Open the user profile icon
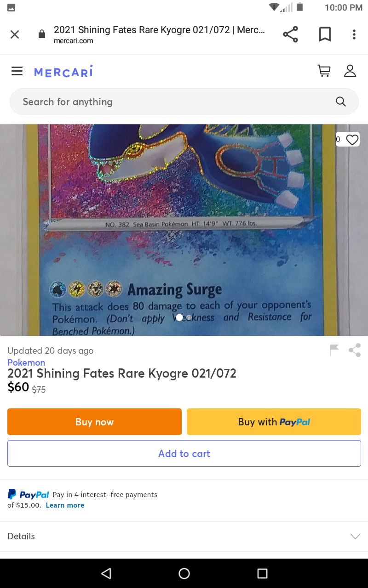This screenshot has width=368, height=588. point(350,71)
